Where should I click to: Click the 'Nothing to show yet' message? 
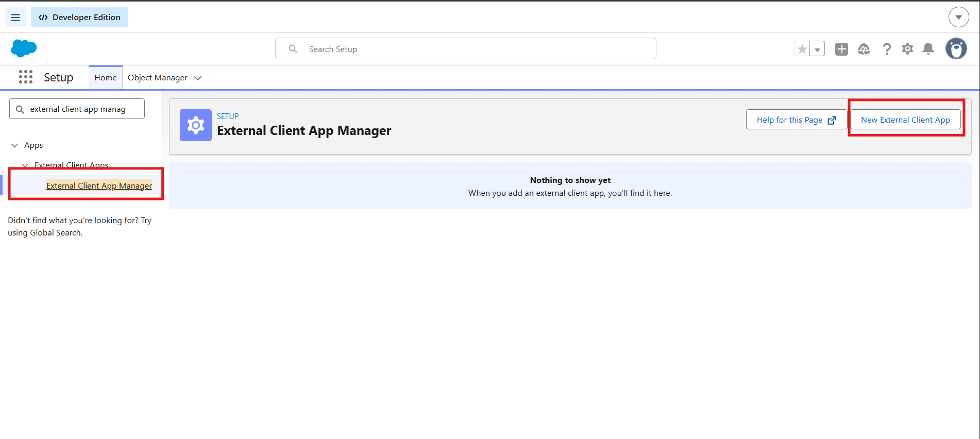(570, 180)
